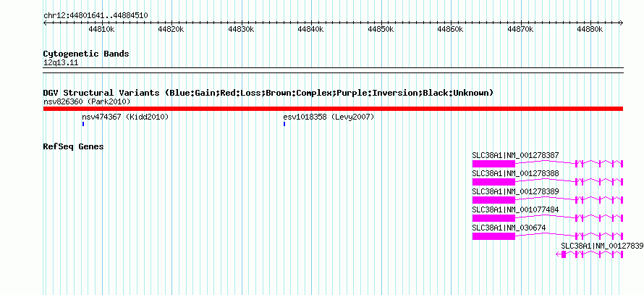Select the SLC38A1|NM_001278387 transcript label
Viewport: 644px width, 295px height.
(515, 155)
